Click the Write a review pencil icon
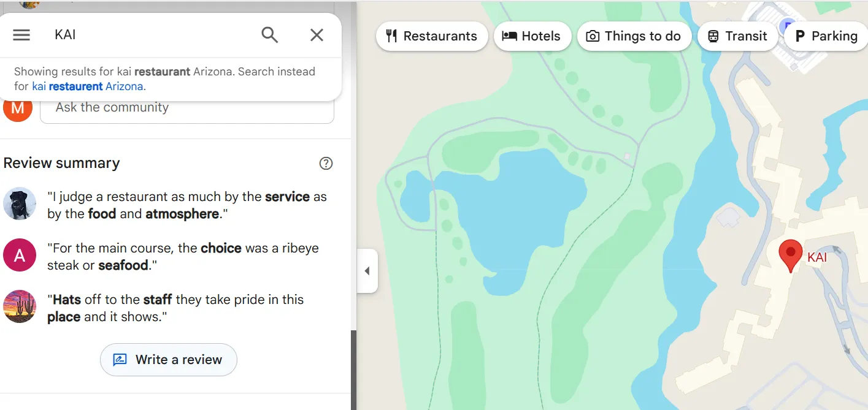The image size is (868, 410). (120, 360)
